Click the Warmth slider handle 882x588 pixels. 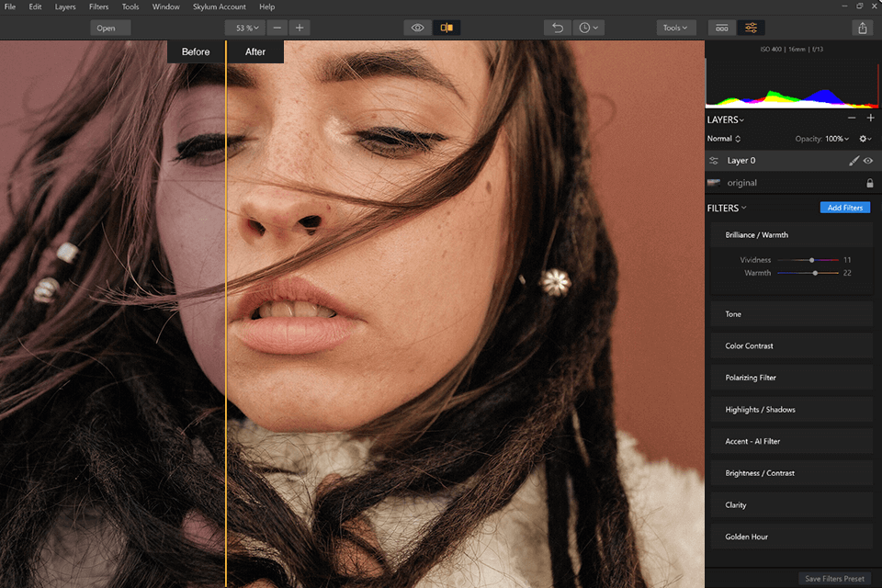pyautogui.click(x=815, y=273)
